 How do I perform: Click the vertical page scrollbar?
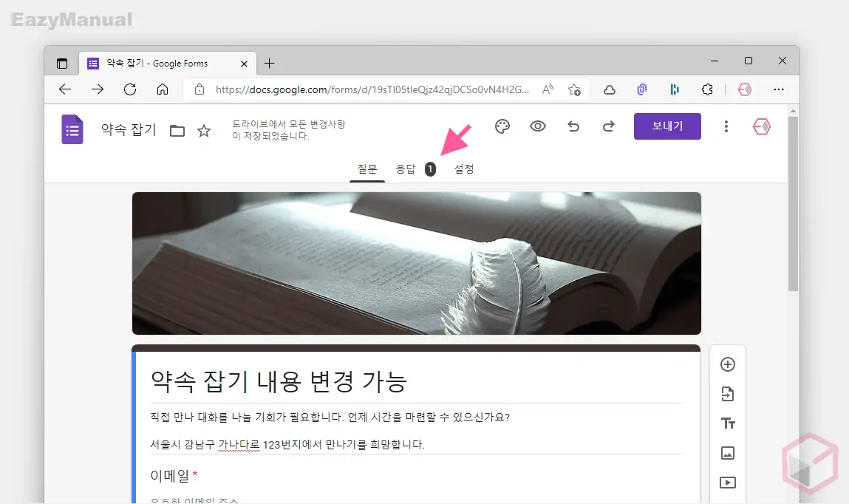tap(793, 203)
